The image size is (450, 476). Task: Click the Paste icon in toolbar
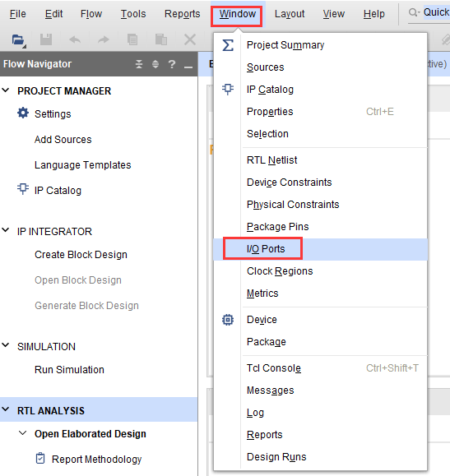click(161, 39)
